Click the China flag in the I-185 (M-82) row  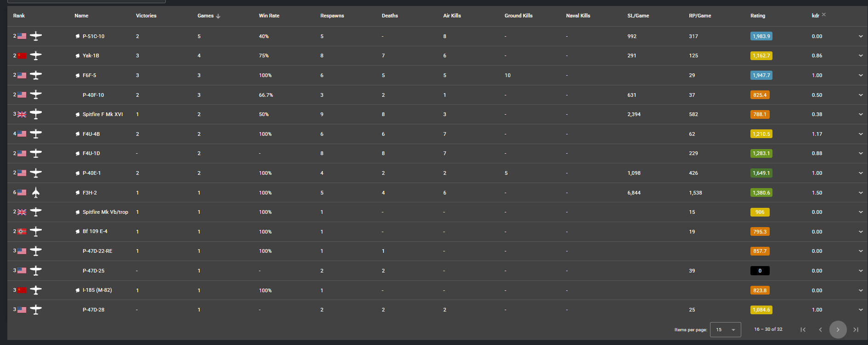pyautogui.click(x=22, y=290)
